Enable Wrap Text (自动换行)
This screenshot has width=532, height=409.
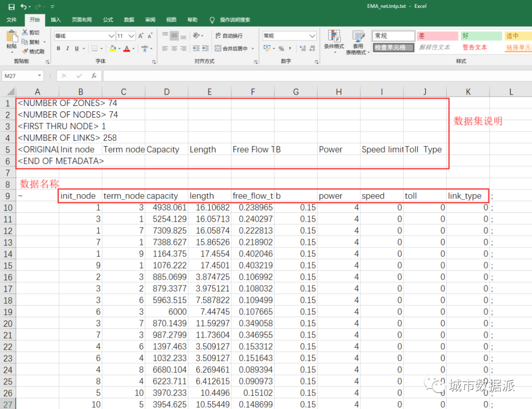(x=229, y=35)
